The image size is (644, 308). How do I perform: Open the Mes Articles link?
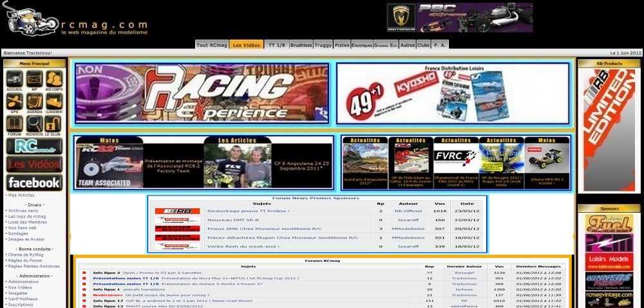[21, 195]
